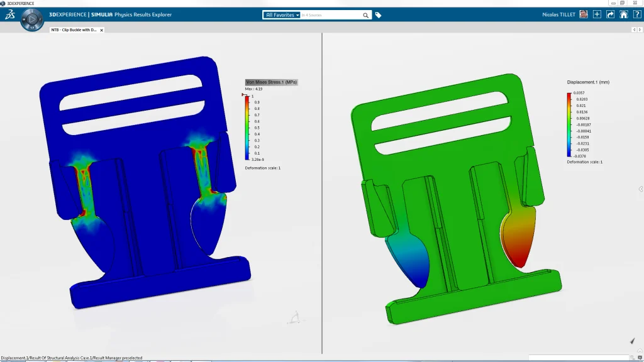Expand the All Favorites dropdown

tap(282, 14)
